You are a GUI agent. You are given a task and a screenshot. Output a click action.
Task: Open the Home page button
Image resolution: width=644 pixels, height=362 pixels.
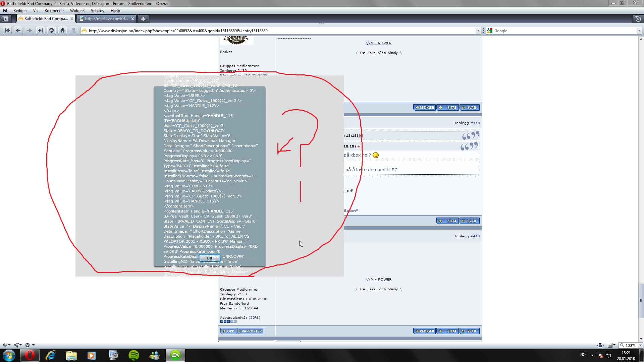[62, 31]
